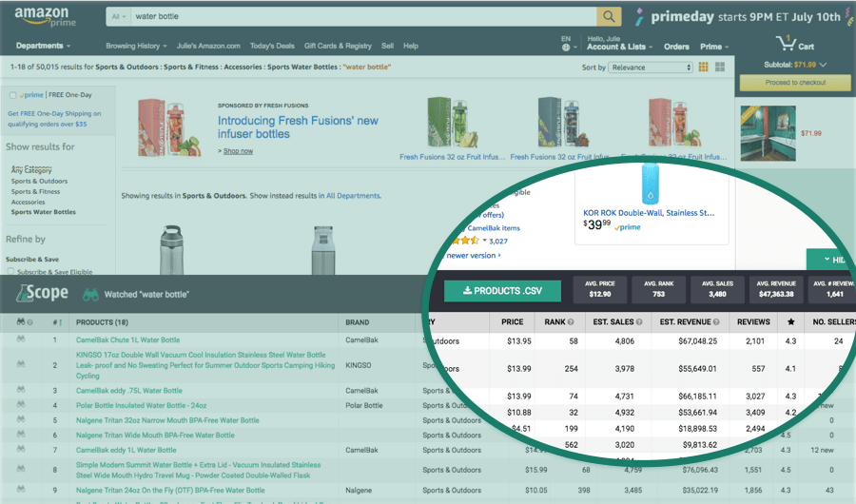Show results in All Departments
The height and width of the screenshot is (504, 856).
353,196
